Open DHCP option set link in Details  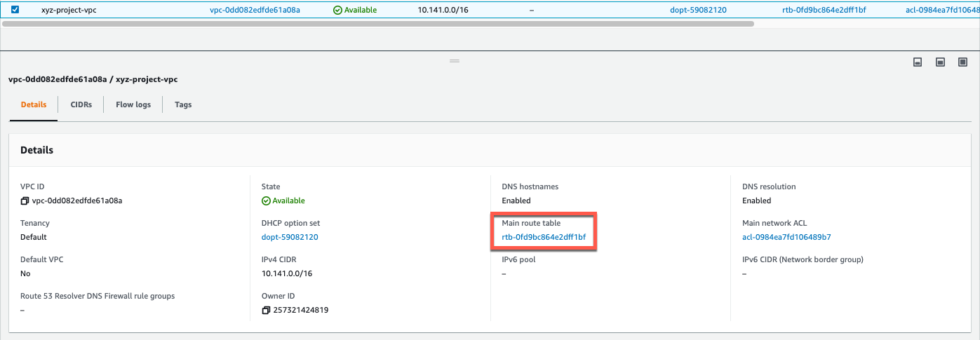click(290, 237)
